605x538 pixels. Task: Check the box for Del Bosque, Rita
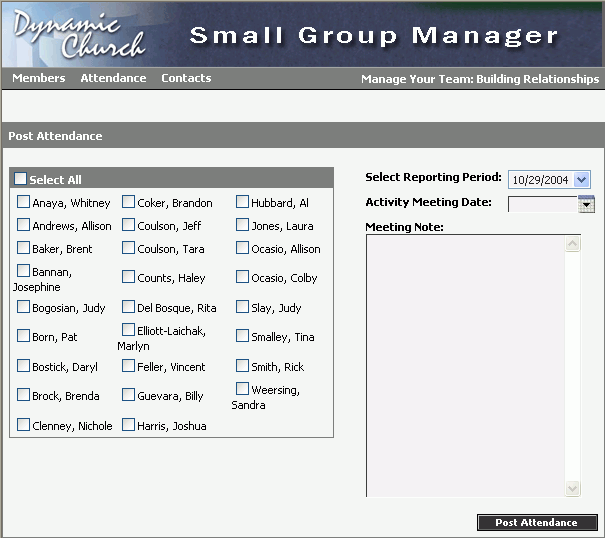[129, 307]
